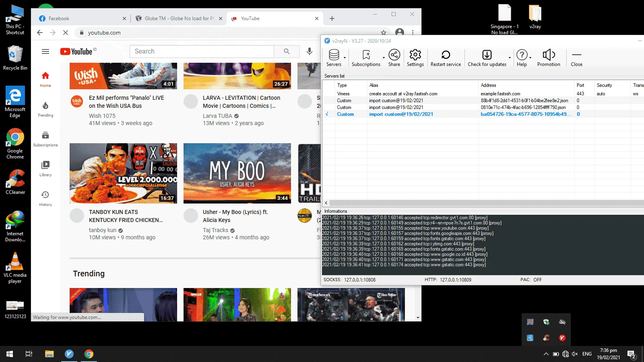
Task: Close the Globe TM tab
Action: coord(221,19)
